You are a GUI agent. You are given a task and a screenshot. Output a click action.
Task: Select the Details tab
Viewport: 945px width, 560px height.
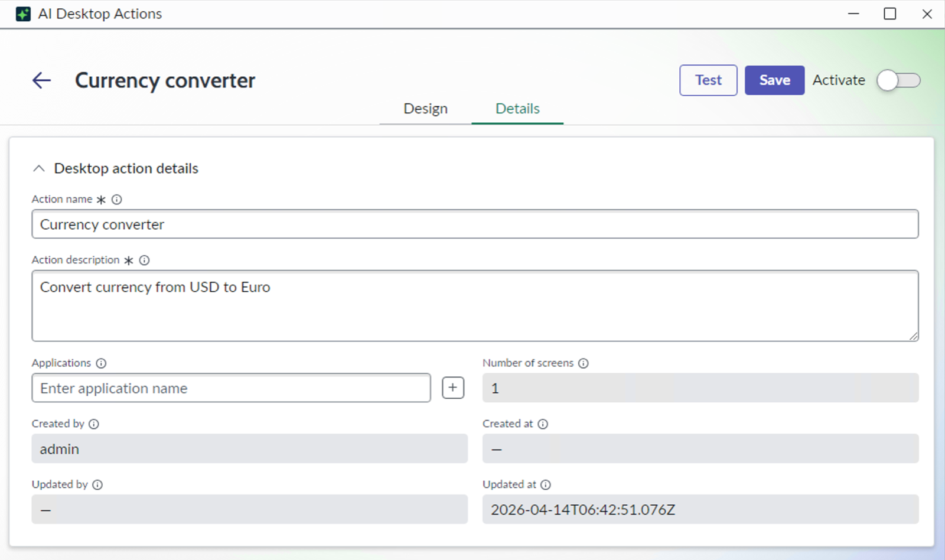[x=517, y=109]
